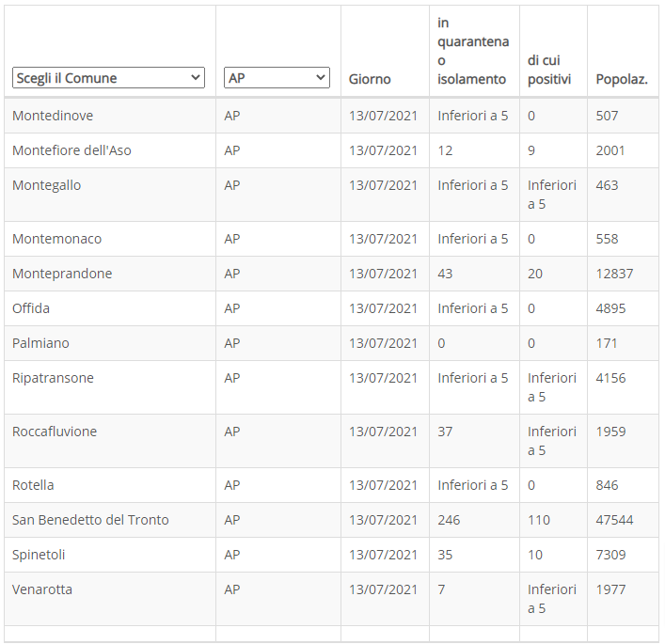Screen dimensions: 665x644
Task: Open the Scegli il Comune dropdown
Action: [x=108, y=78]
